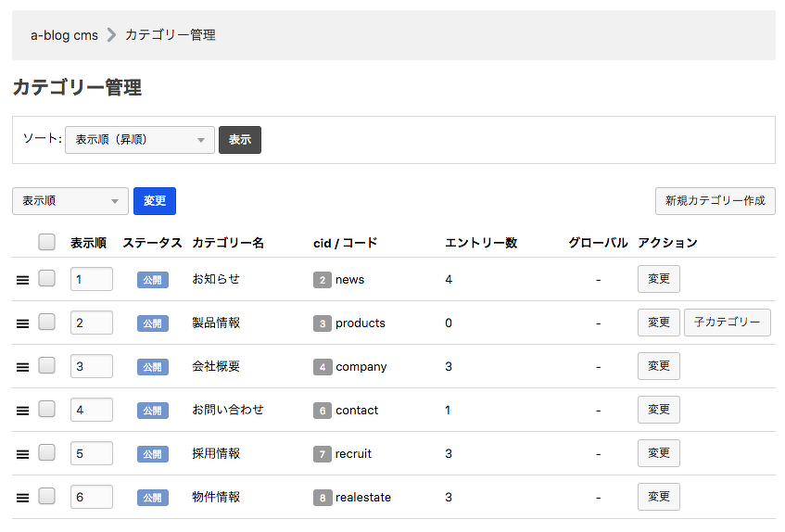Image resolution: width=785 pixels, height=532 pixels.
Task: Click the drag handle for お知らせ row
Action: tap(23, 280)
